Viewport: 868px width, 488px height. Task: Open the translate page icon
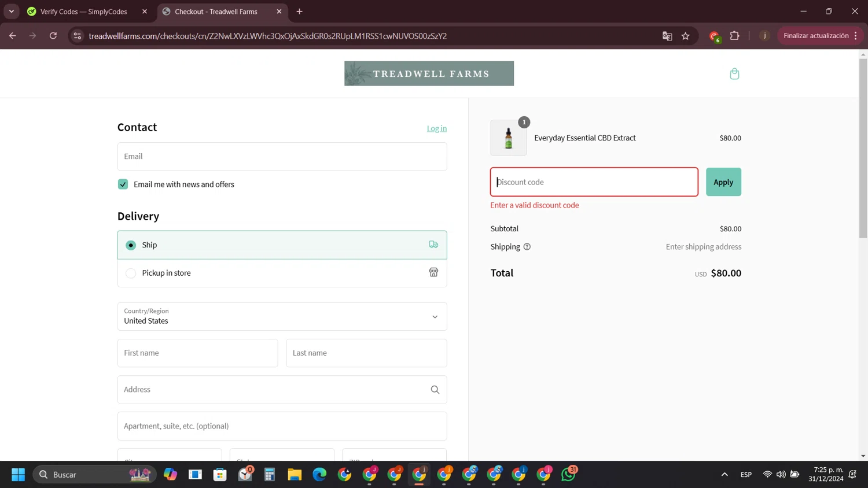point(667,36)
